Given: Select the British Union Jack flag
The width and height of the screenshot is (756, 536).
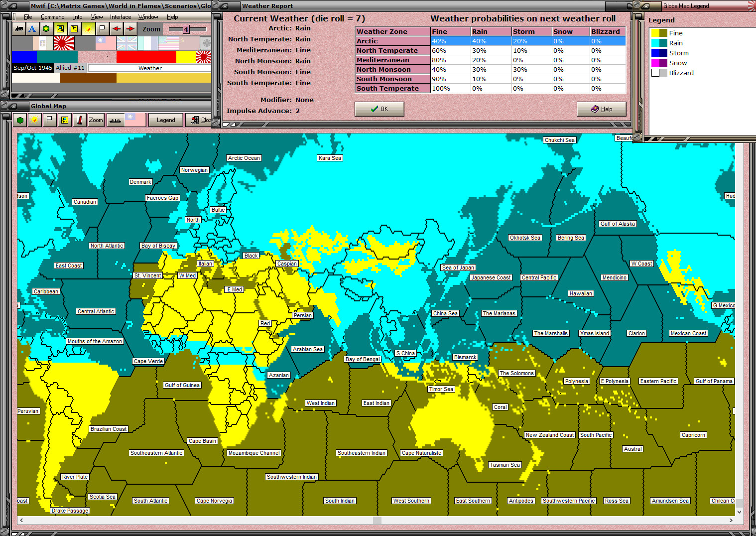Looking at the screenshot, I should coord(126,43).
